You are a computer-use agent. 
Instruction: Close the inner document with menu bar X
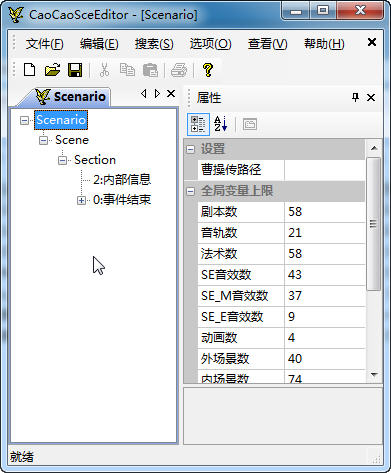372,42
